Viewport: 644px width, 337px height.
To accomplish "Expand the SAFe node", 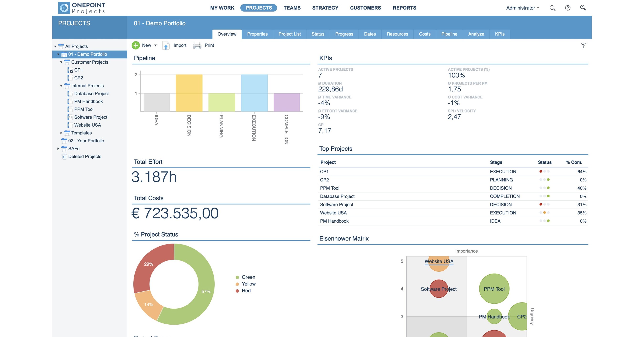I will pos(58,149).
